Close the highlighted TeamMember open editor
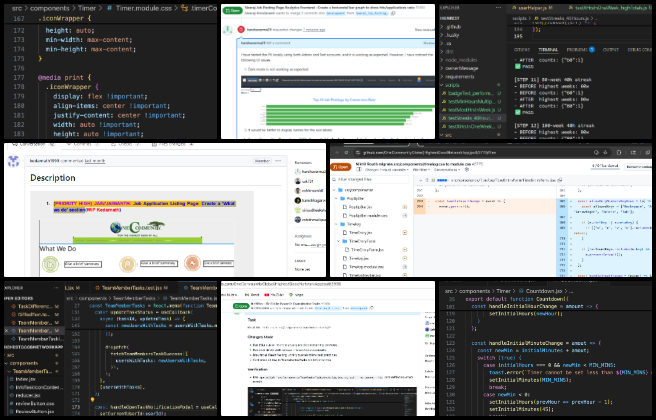The image size is (656, 420). [6, 330]
